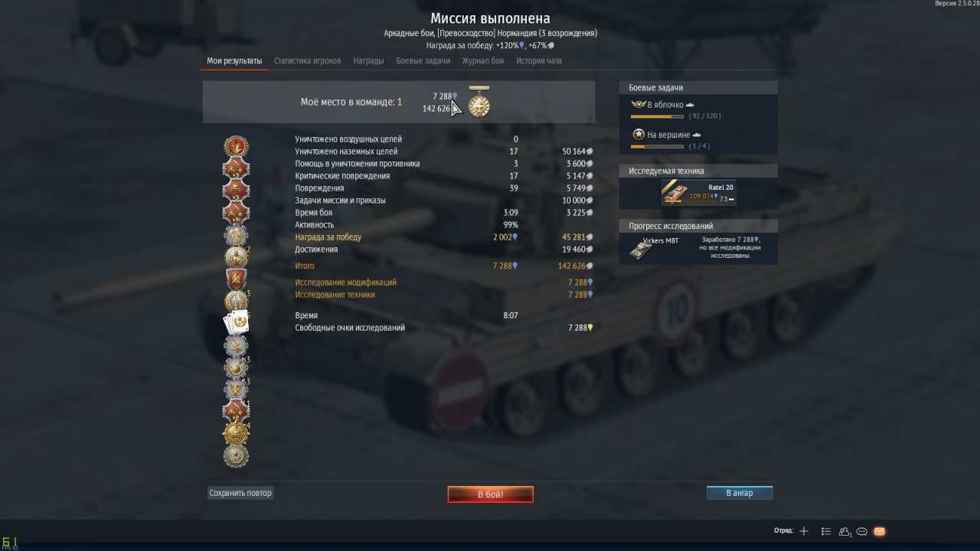Open the friends icon with counter 1
980x551 pixels.
pyautogui.click(x=844, y=531)
